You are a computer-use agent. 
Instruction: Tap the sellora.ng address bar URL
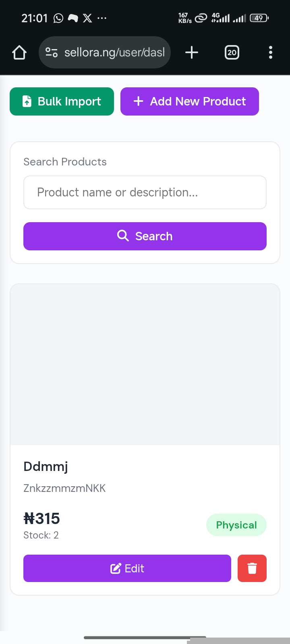pyautogui.click(x=114, y=52)
